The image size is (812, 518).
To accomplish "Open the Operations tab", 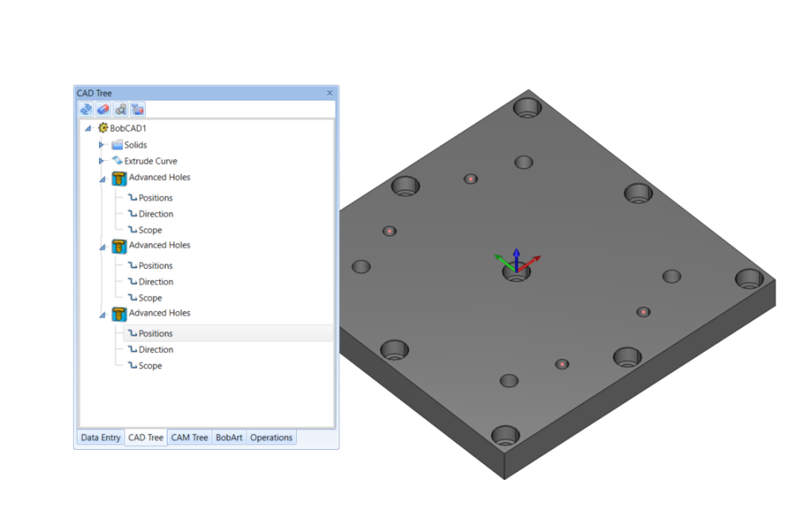I will pos(270,437).
